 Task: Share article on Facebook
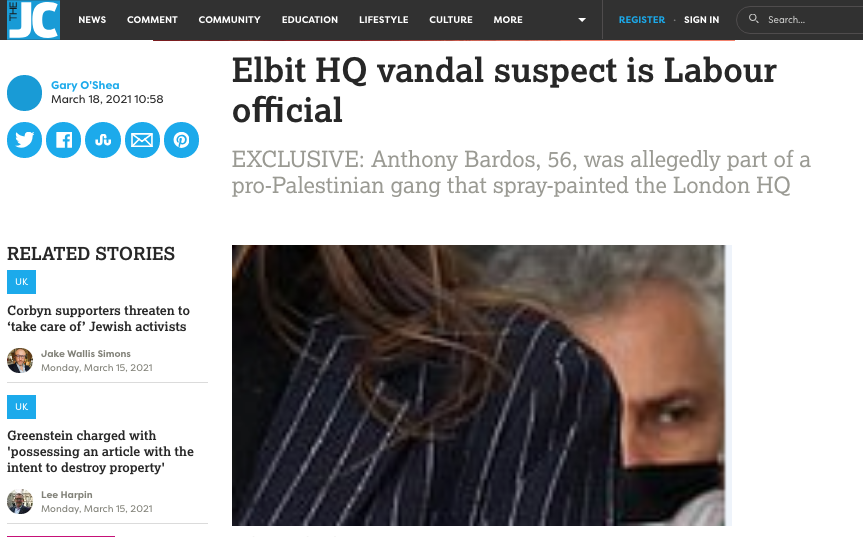pos(63,140)
